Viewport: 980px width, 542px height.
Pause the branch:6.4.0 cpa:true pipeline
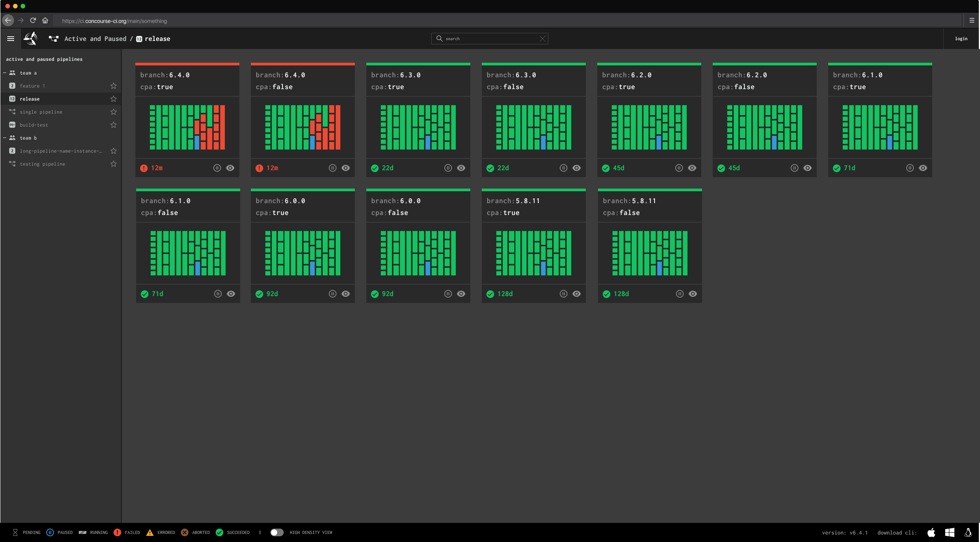point(218,168)
